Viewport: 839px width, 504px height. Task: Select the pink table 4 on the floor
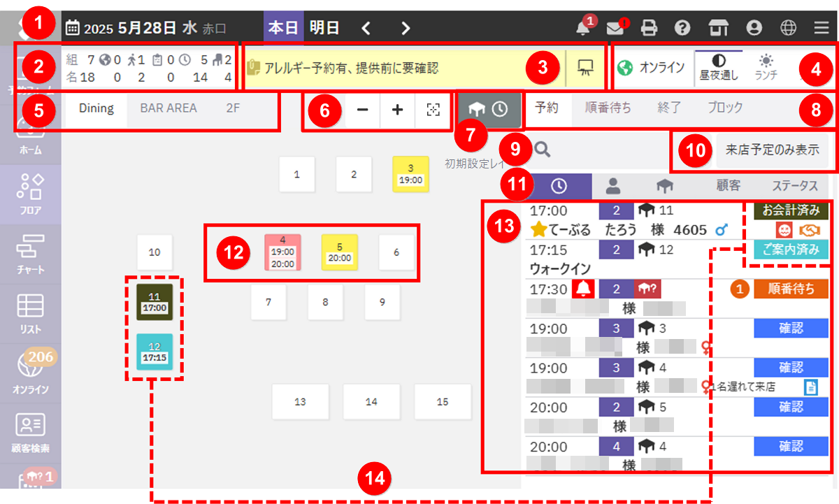coord(282,252)
